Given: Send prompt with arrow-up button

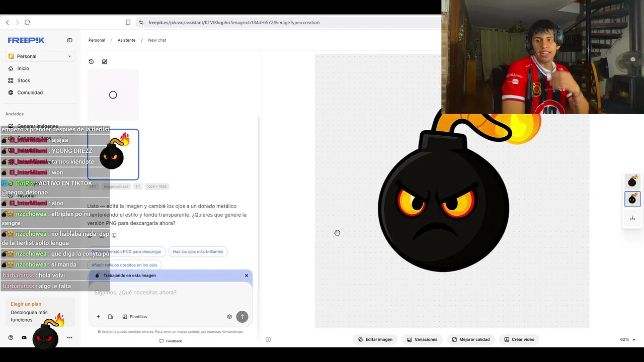Looking at the screenshot, I should tap(242, 317).
